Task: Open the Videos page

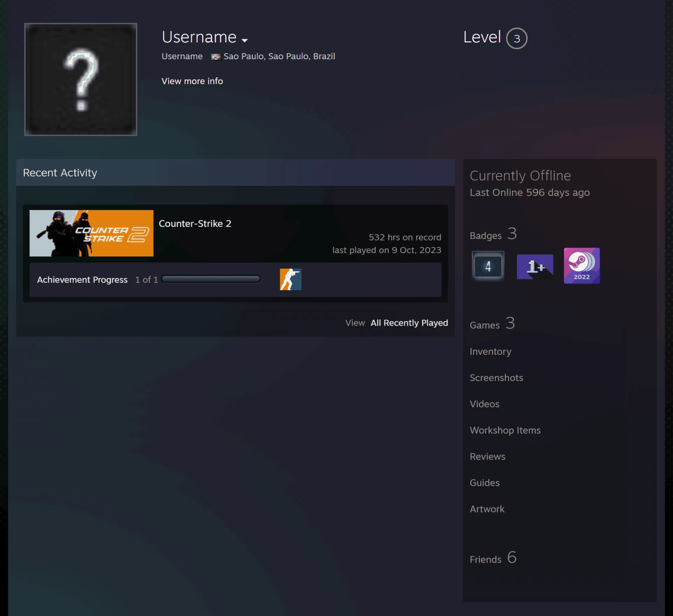Action: tap(484, 404)
